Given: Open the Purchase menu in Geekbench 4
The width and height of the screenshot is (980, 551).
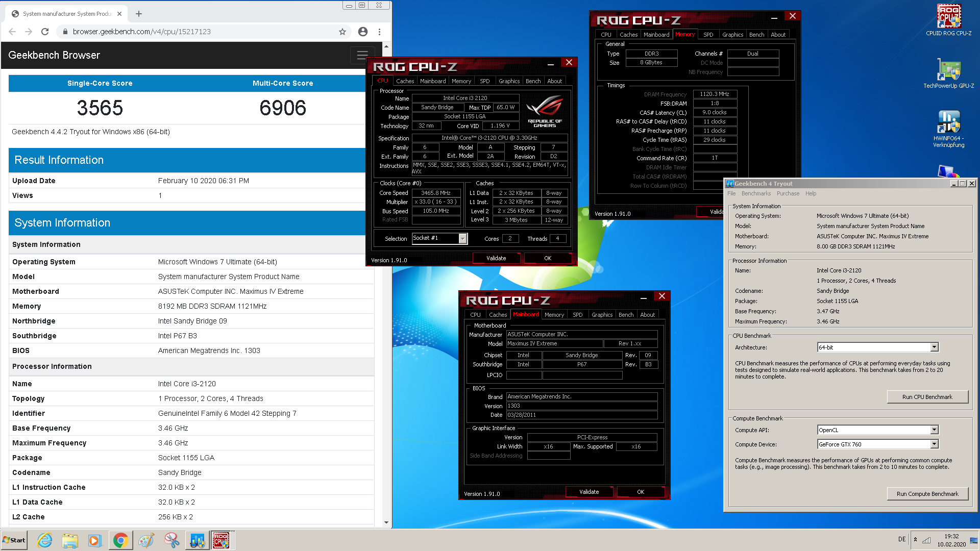Looking at the screenshot, I should point(788,193).
